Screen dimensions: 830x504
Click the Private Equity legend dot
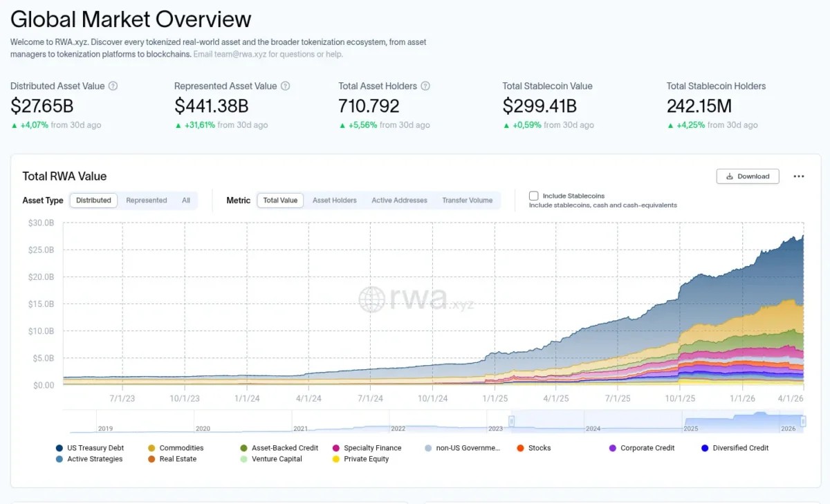pos(336,459)
